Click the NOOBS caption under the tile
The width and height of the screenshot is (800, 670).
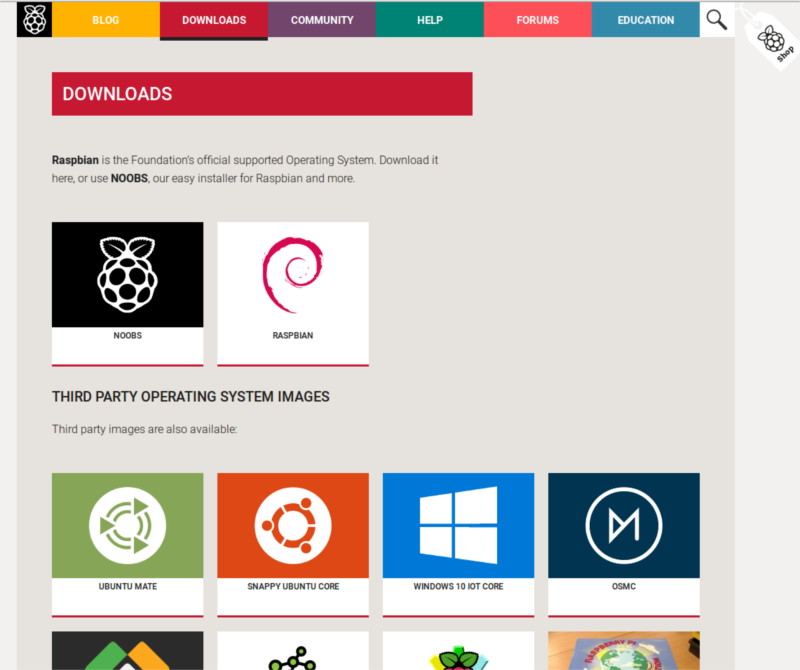pos(127,336)
